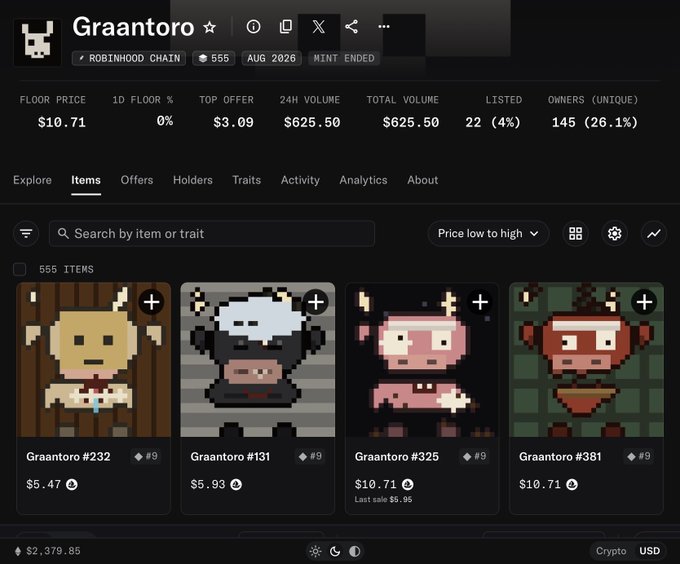Share the Graantoro collection
The image size is (680, 564).
(x=351, y=26)
